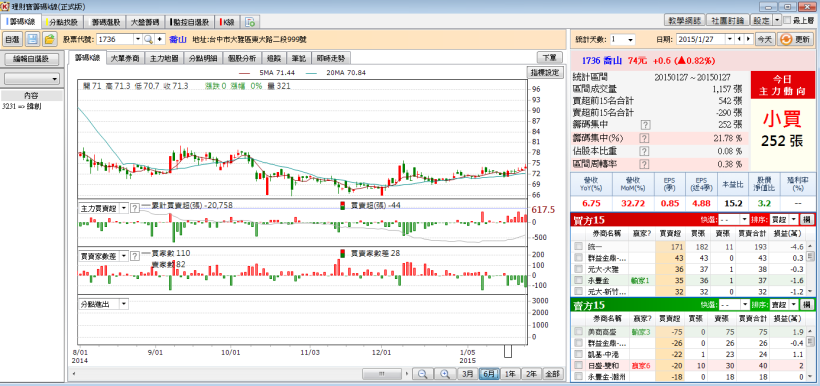Open help icon next to 籌碼集中 張

645,125
